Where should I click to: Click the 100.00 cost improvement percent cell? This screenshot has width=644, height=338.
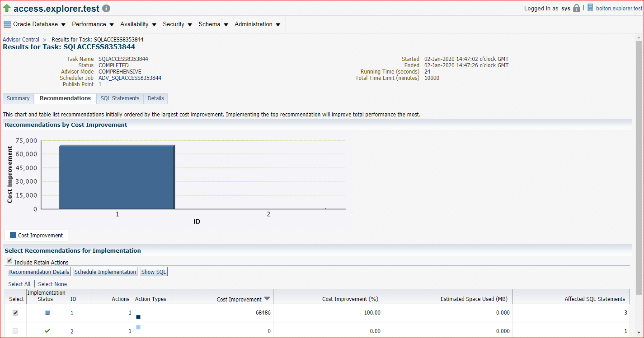(372, 313)
